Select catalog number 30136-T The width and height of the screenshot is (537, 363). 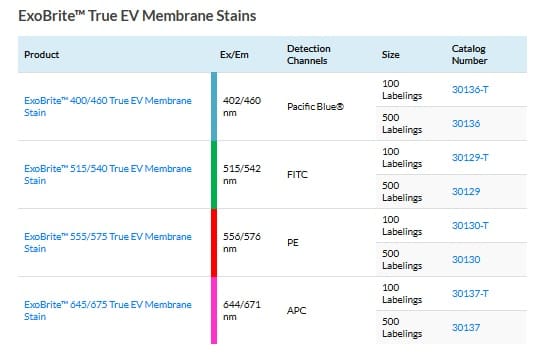coord(470,90)
